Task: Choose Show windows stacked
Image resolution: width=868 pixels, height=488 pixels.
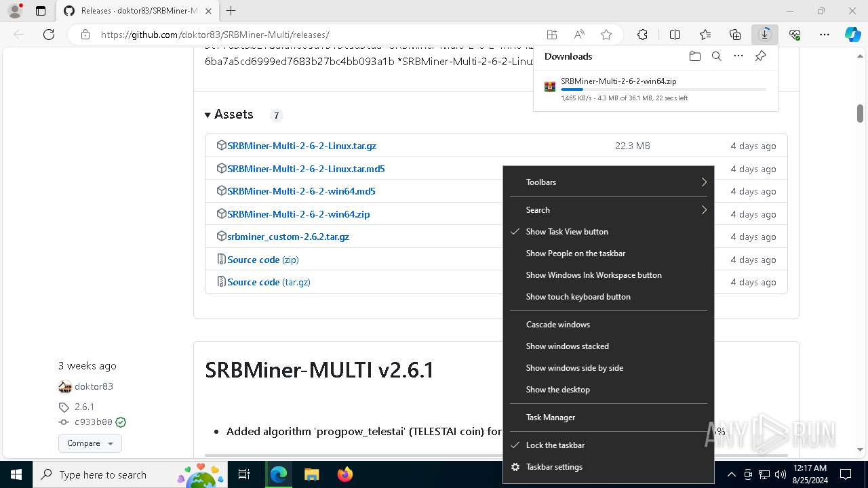Action: [x=608, y=346]
